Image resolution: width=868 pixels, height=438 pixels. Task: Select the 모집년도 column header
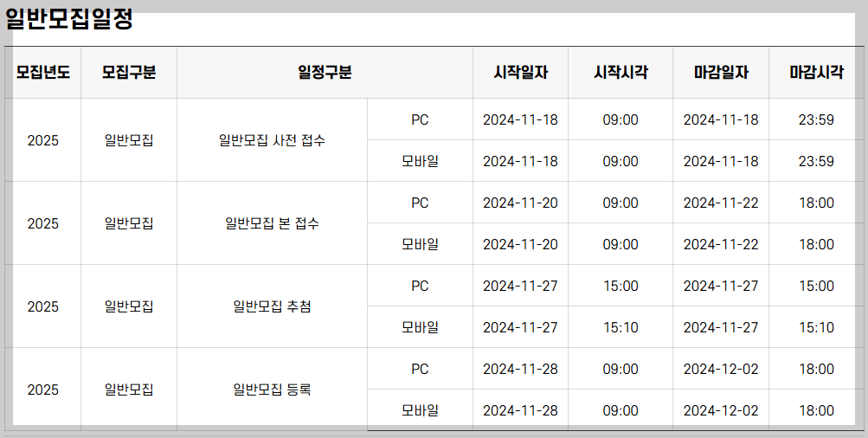click(43, 72)
